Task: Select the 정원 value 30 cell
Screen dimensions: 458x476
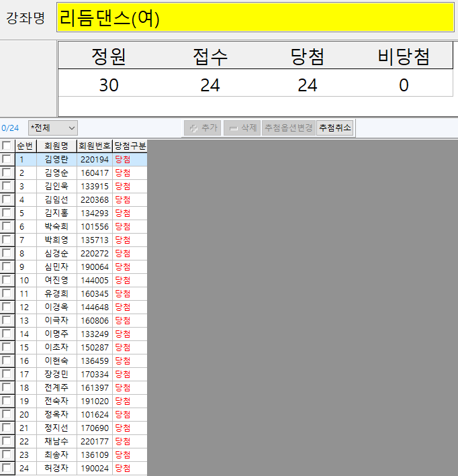Action: click(109, 85)
